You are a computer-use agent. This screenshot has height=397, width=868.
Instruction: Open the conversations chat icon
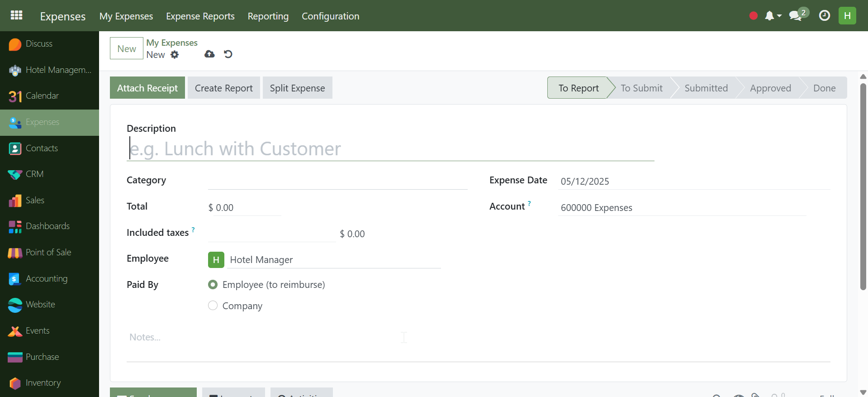(795, 16)
